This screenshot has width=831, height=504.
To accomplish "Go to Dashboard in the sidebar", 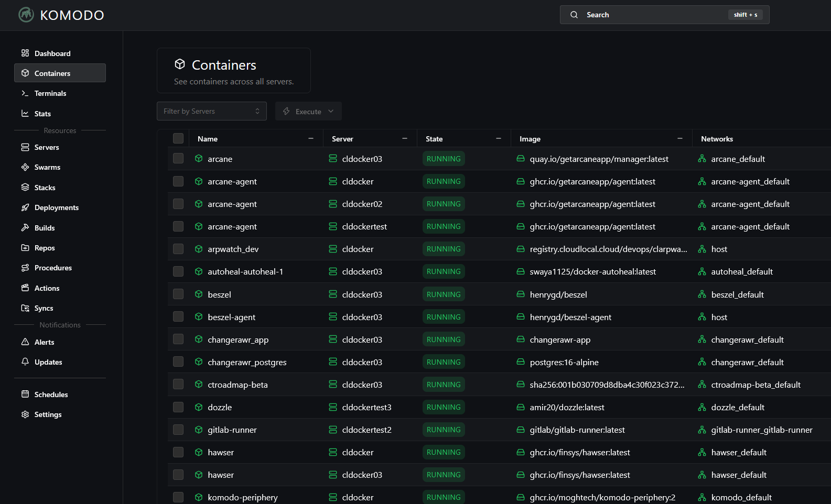I will pyautogui.click(x=60, y=53).
